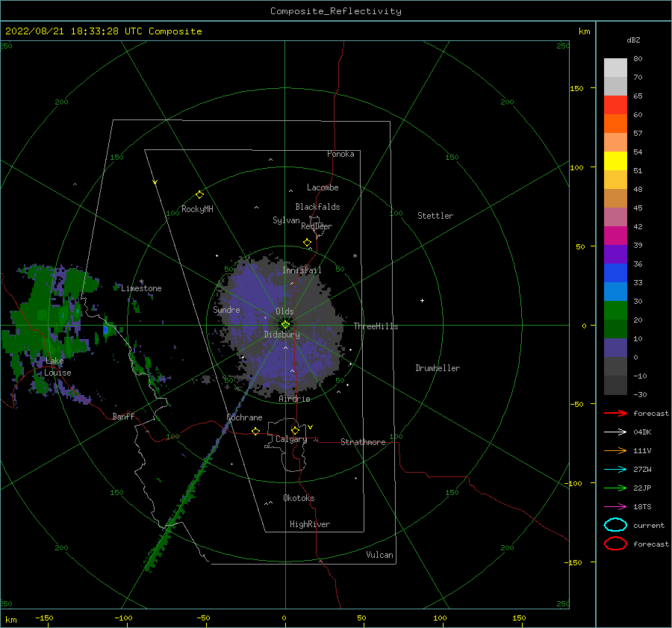The image size is (672, 628).
Task: Click the 18TS legend text
Action: (642, 507)
